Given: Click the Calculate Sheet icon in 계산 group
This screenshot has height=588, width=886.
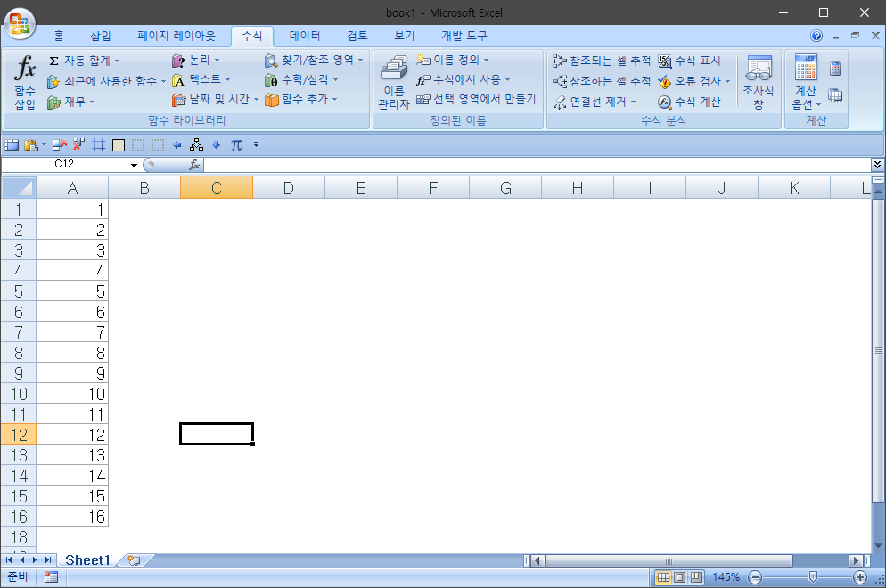Looking at the screenshot, I should pos(835,95).
